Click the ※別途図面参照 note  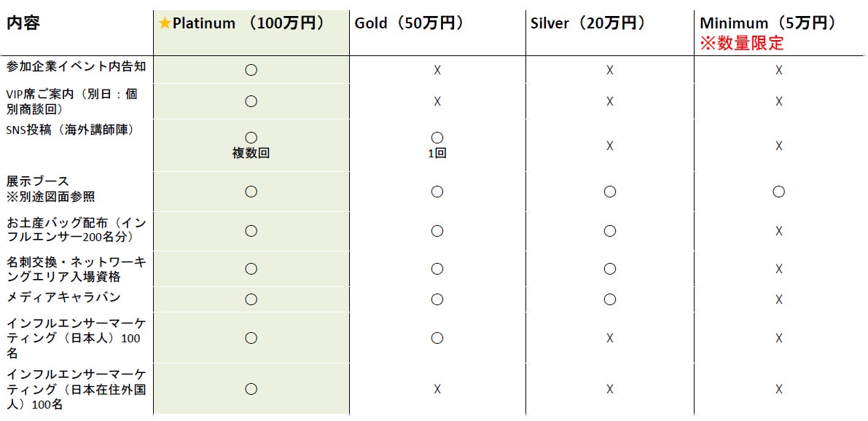click(51, 197)
